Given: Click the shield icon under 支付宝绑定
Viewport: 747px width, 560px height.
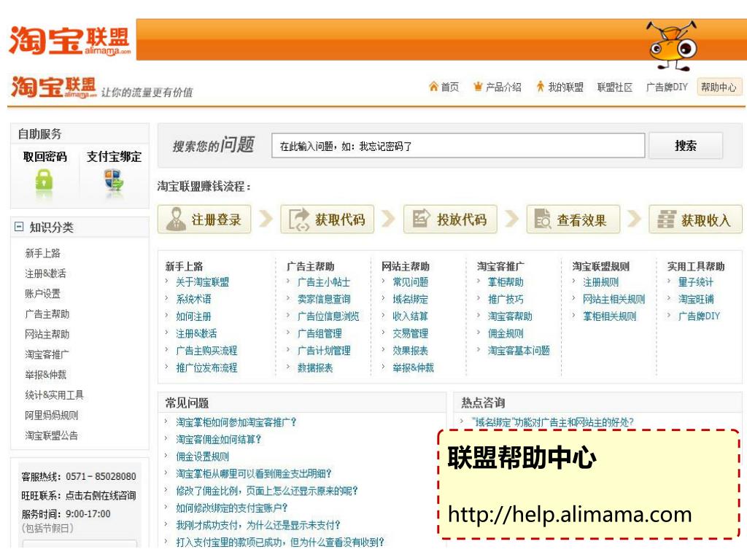Looking at the screenshot, I should click(113, 181).
